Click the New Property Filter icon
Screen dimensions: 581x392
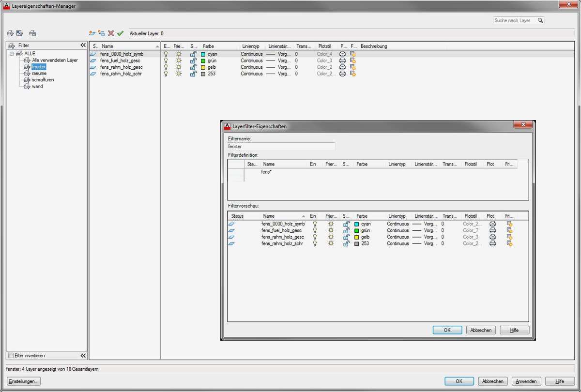point(11,33)
